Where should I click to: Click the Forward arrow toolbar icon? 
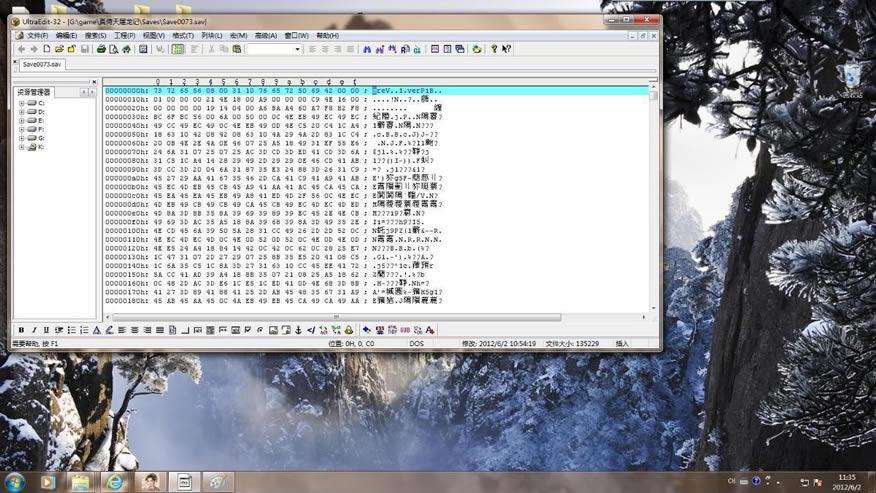(34, 49)
